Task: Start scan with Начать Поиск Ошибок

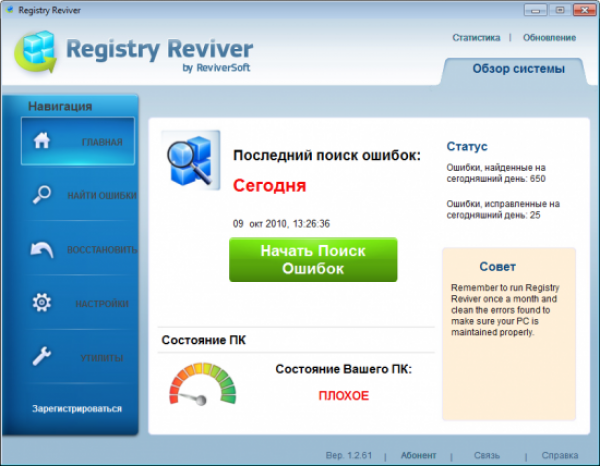Action: click(313, 260)
